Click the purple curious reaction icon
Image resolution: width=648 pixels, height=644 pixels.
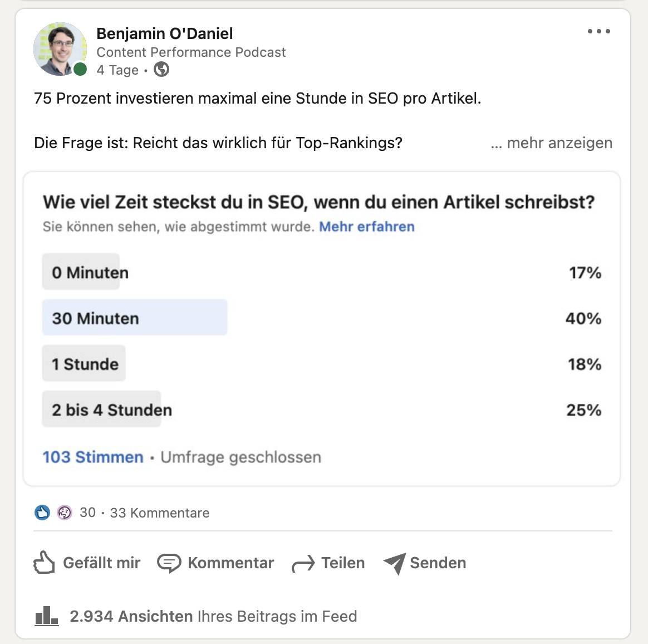point(64,513)
